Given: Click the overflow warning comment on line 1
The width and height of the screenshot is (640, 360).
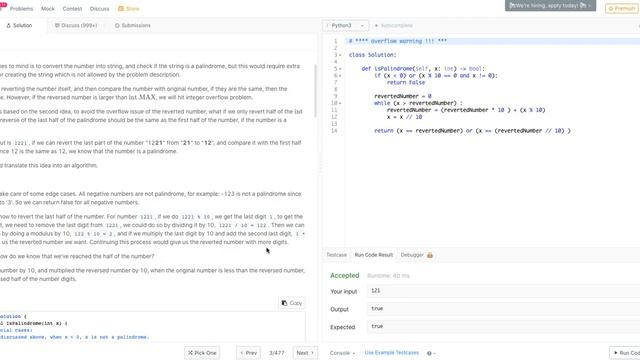Looking at the screenshot, I should pos(398,41).
